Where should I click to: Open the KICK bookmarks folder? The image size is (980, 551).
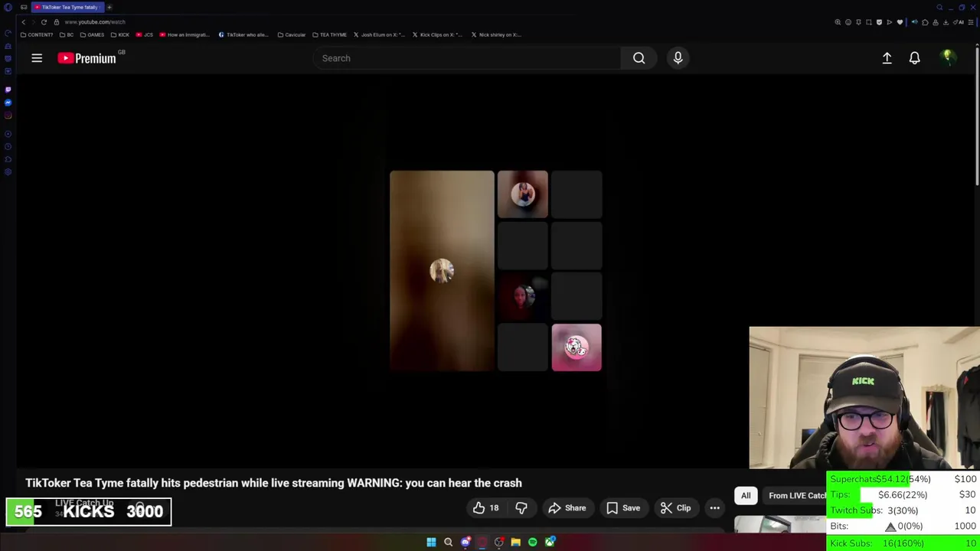[120, 34]
